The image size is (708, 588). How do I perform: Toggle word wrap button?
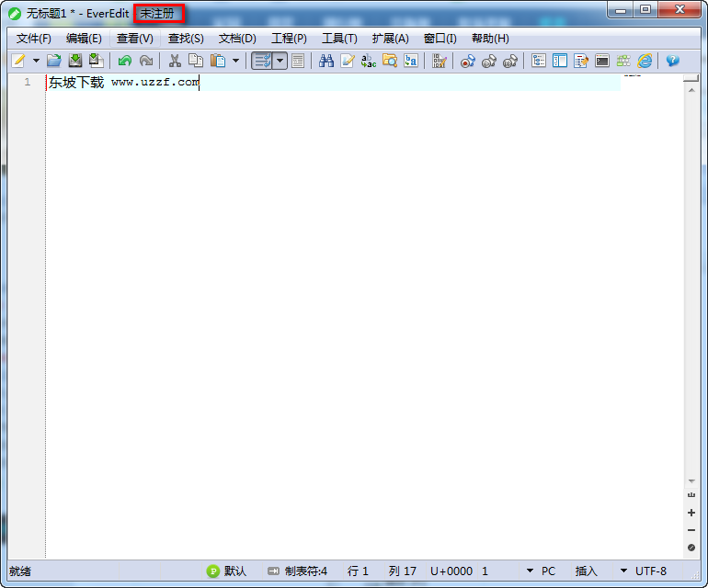(262, 61)
